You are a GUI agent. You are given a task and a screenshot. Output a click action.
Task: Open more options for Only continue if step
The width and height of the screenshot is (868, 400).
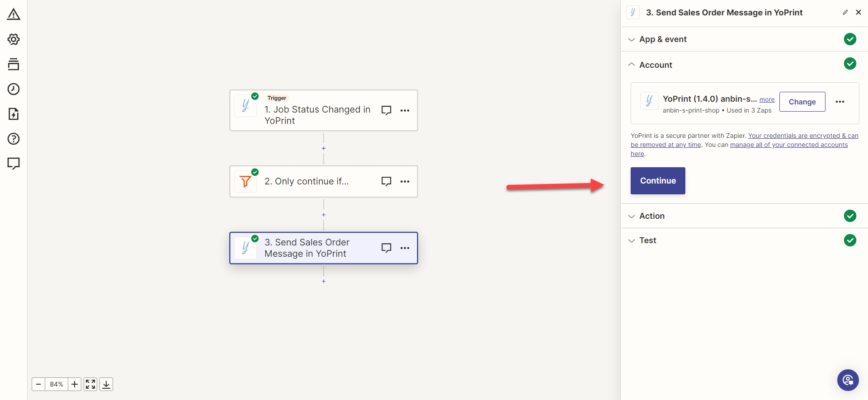point(405,181)
